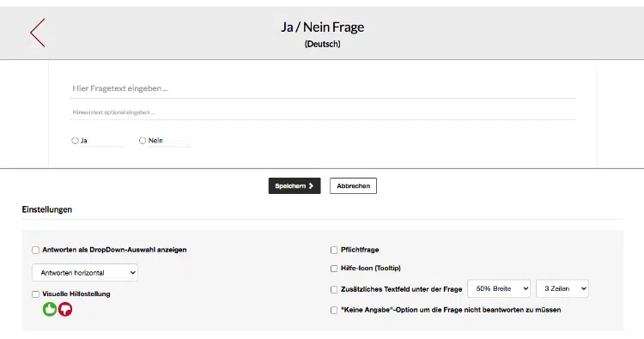Select the Ja radio button

75,141
